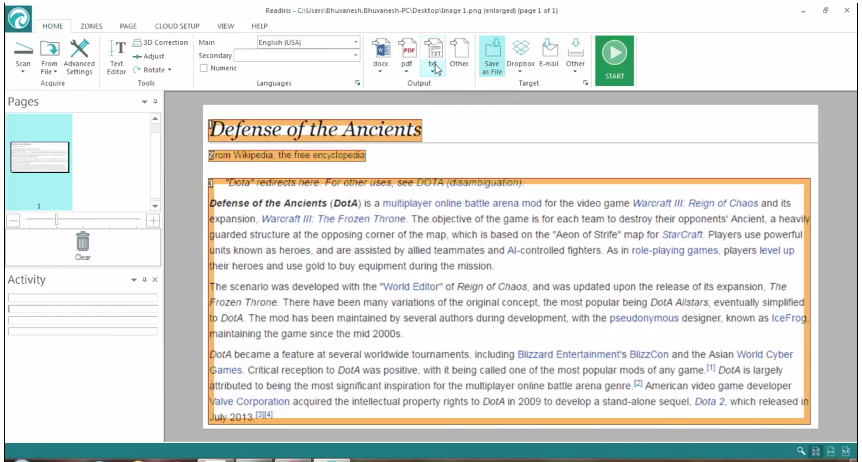Click the Scan icon in Acquire group
The image size is (862, 462).
point(23,48)
